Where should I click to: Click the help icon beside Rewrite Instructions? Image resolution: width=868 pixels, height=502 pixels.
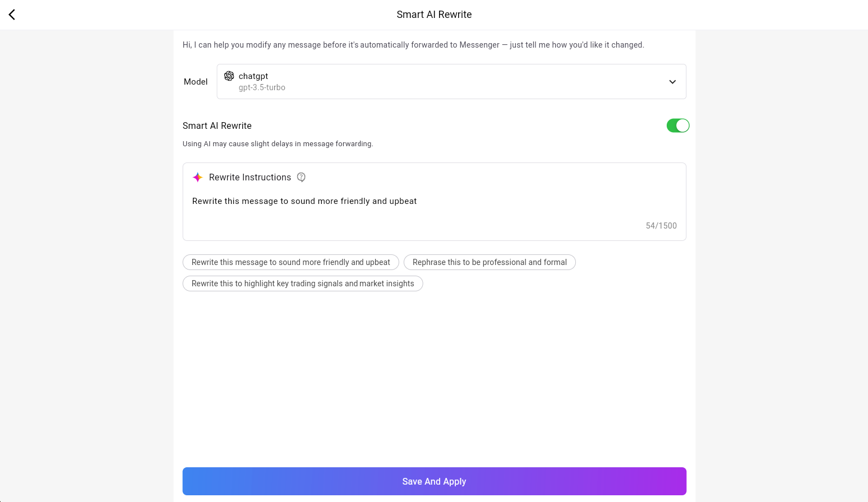[301, 177]
